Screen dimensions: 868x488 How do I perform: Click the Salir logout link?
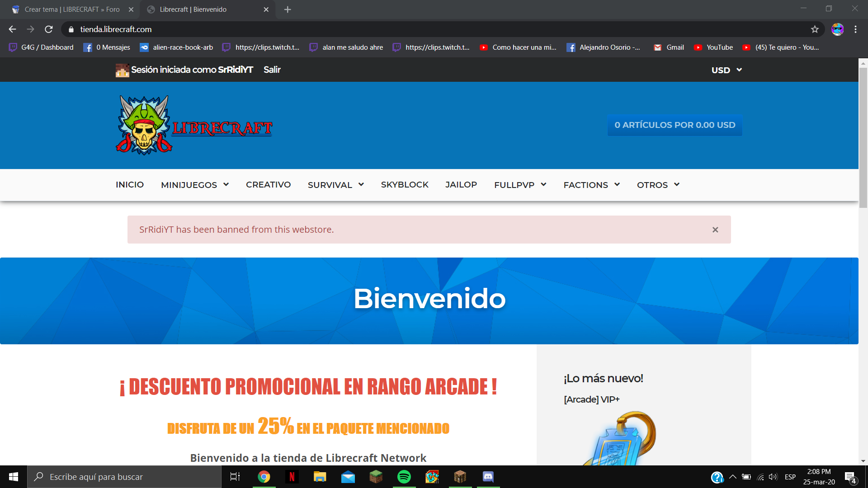[272, 70]
